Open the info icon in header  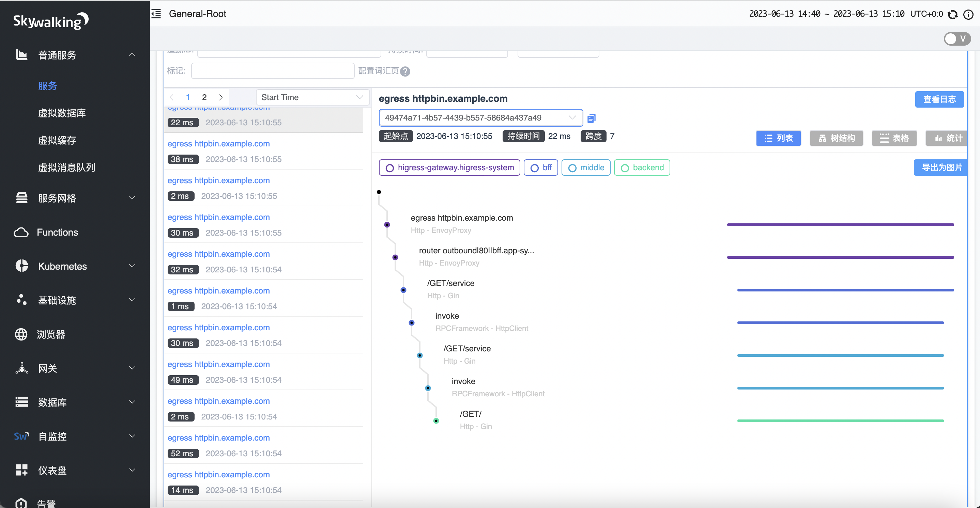click(968, 14)
